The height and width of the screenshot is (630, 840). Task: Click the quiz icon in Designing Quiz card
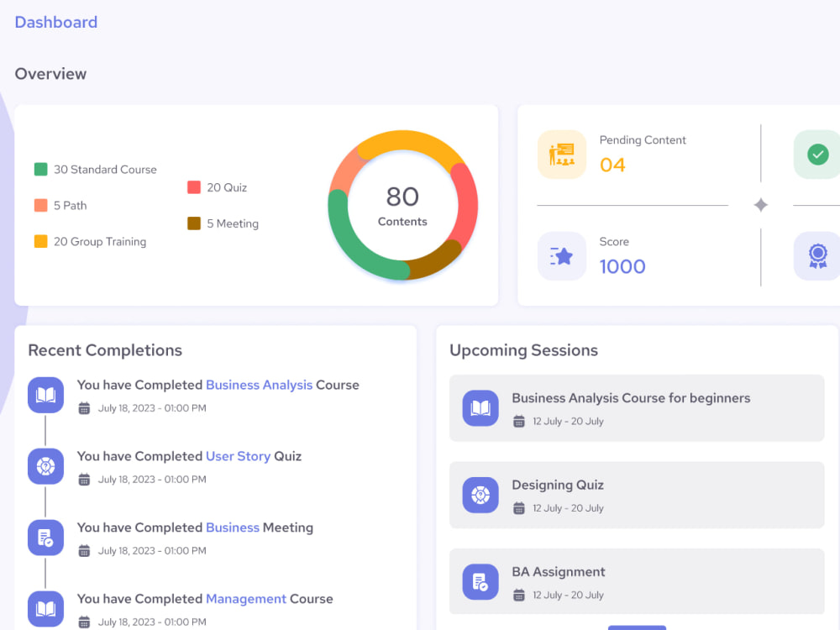pos(480,495)
